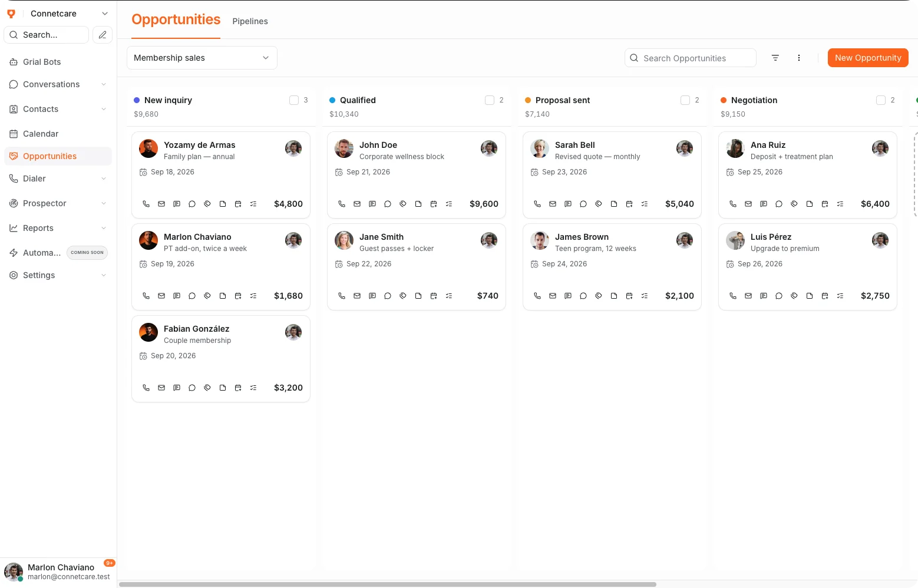This screenshot has height=588, width=918.
Task: Open the opportunities filter icon
Action: tap(775, 58)
